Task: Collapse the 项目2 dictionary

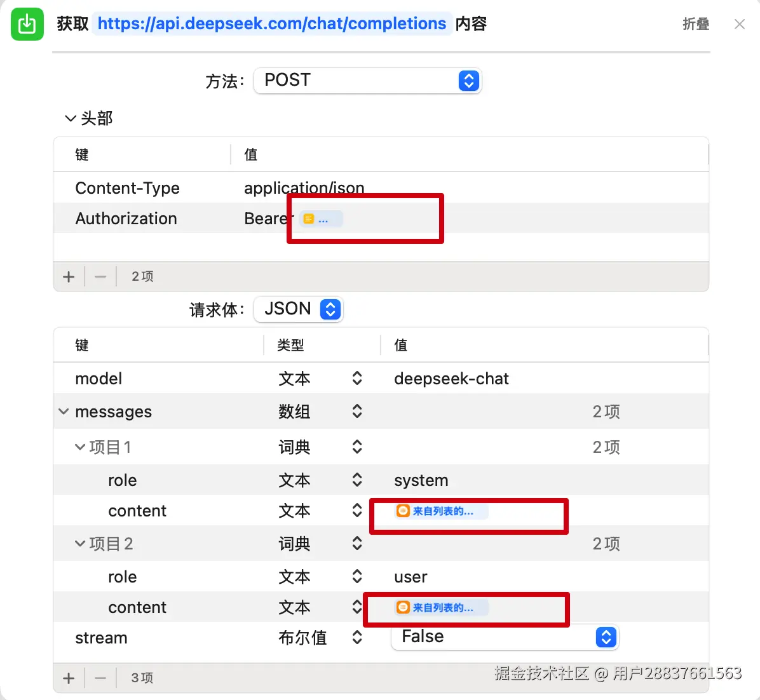Action: (x=80, y=544)
